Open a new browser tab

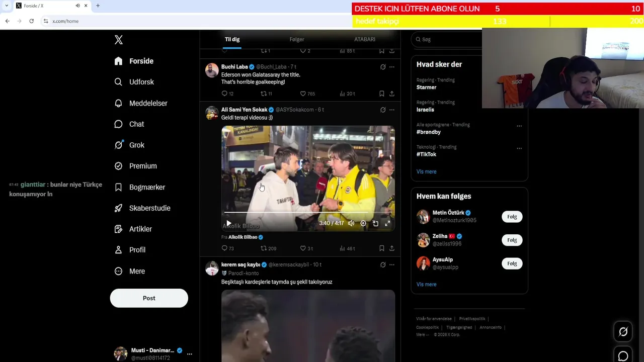point(98,6)
